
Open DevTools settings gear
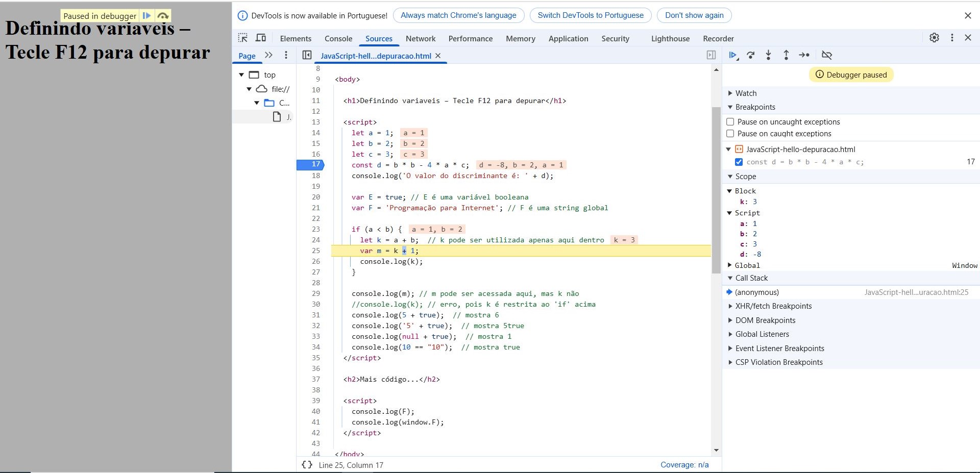[934, 38]
